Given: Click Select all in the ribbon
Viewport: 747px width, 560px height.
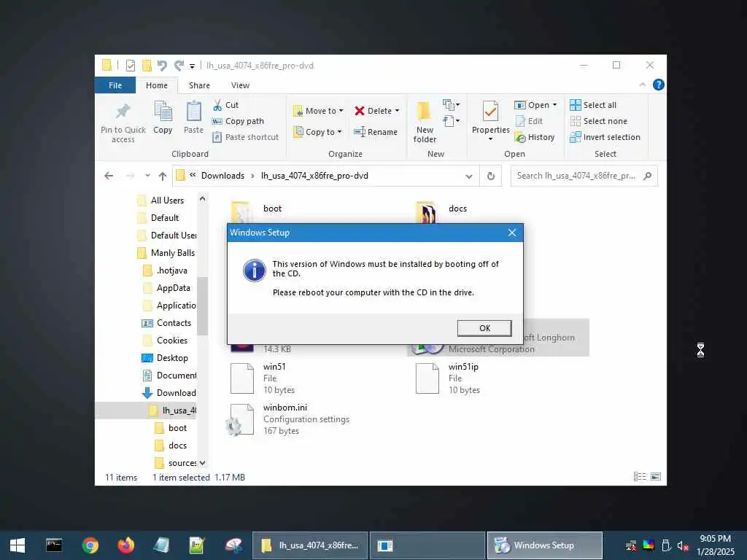Looking at the screenshot, I should pyautogui.click(x=593, y=105).
